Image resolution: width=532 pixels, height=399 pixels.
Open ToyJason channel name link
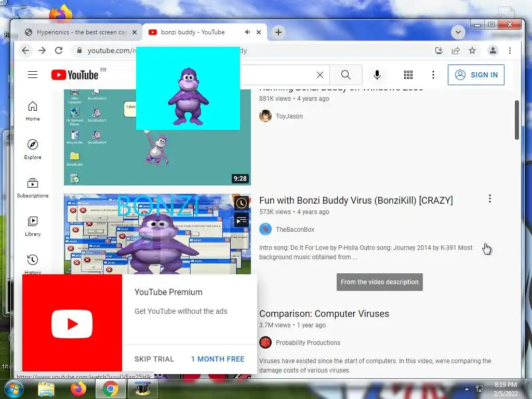click(x=289, y=116)
